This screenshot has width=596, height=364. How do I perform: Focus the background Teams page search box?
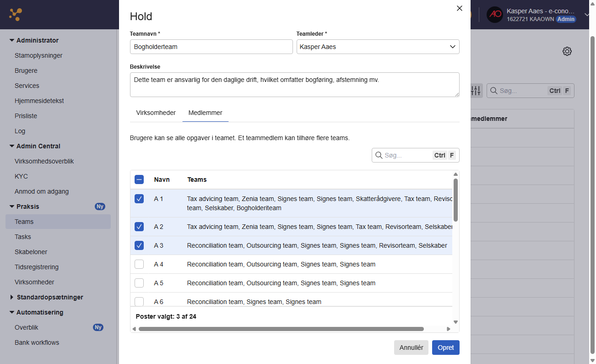(x=531, y=91)
